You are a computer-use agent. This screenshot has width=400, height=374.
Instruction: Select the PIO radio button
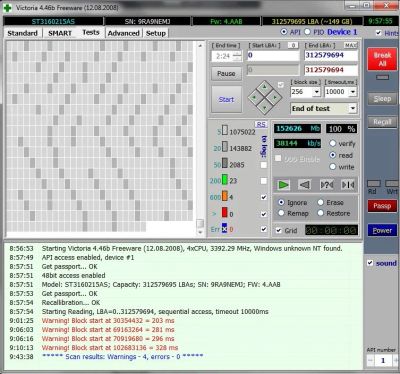tap(307, 32)
